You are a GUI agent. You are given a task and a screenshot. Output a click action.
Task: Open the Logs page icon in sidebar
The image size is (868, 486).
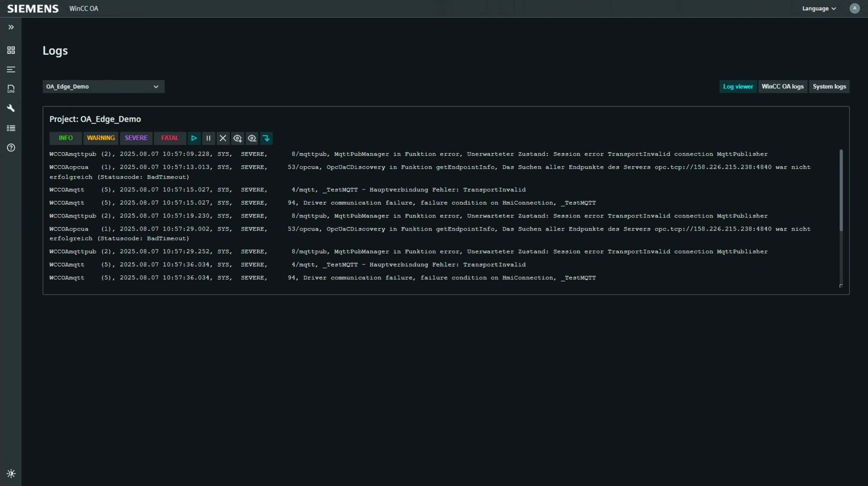[x=11, y=89]
